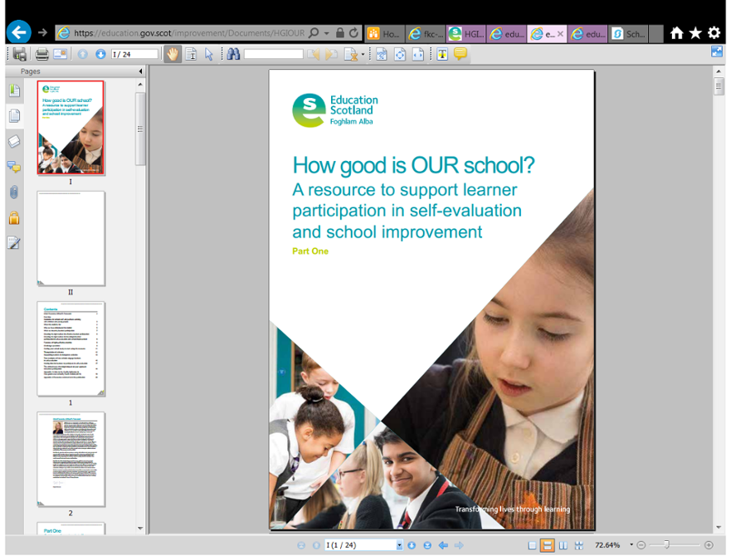This screenshot has width=731, height=560.
Task: Open browser settings gear icon
Action: [714, 33]
